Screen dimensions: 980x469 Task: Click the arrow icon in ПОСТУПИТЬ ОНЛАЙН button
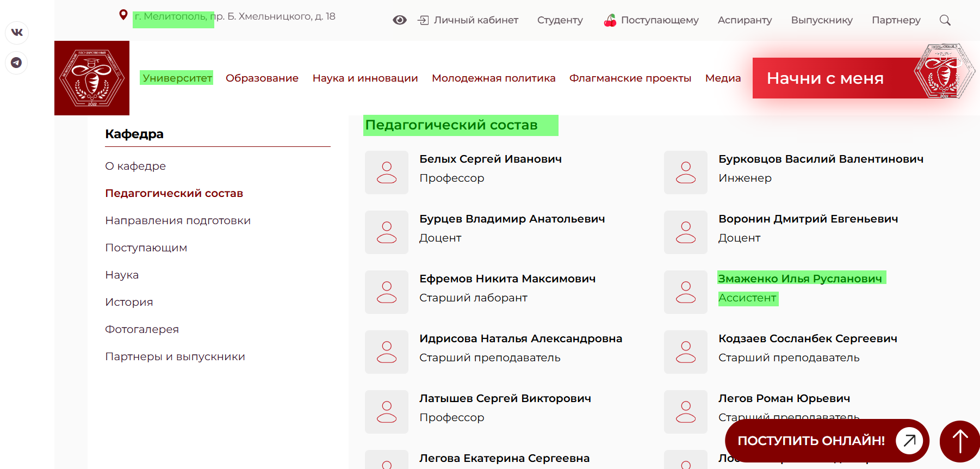click(909, 441)
